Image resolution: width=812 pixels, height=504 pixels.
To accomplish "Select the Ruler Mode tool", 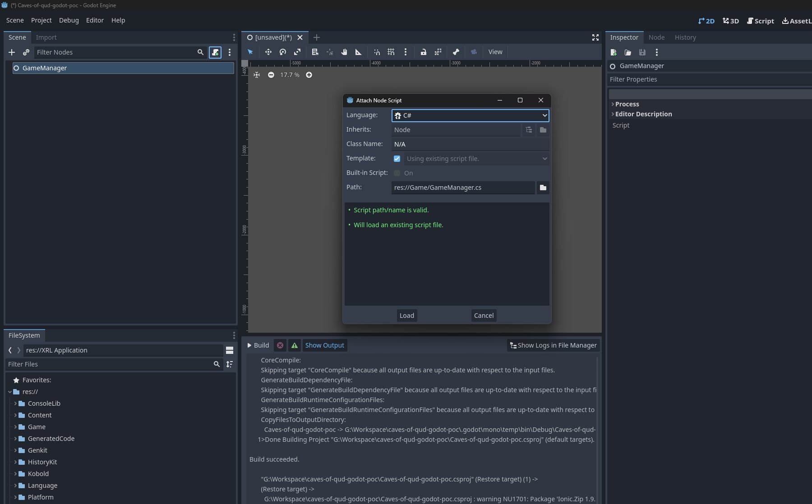I will pyautogui.click(x=359, y=52).
